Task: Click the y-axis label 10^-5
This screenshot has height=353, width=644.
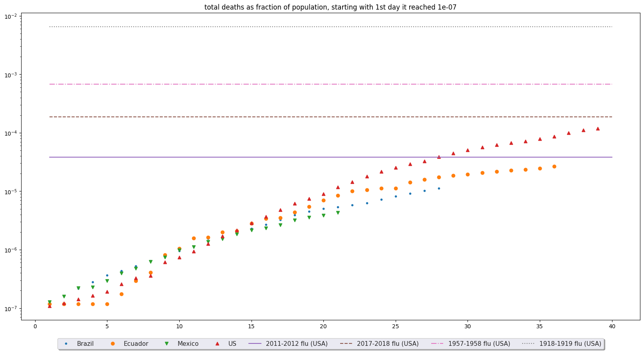Action: coord(11,191)
